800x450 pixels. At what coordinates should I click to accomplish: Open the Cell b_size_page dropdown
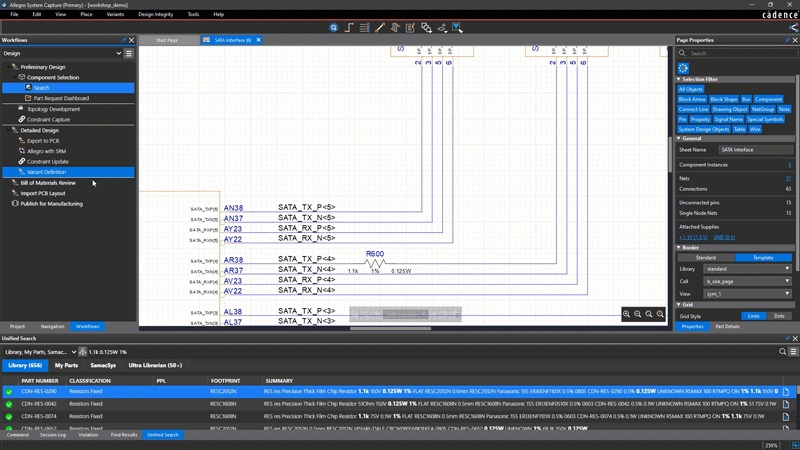click(747, 281)
